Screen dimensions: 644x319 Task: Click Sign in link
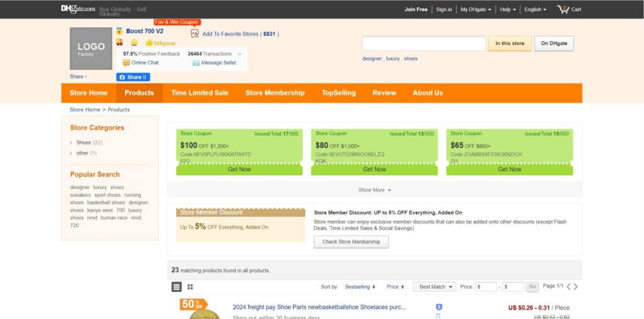pyautogui.click(x=444, y=9)
